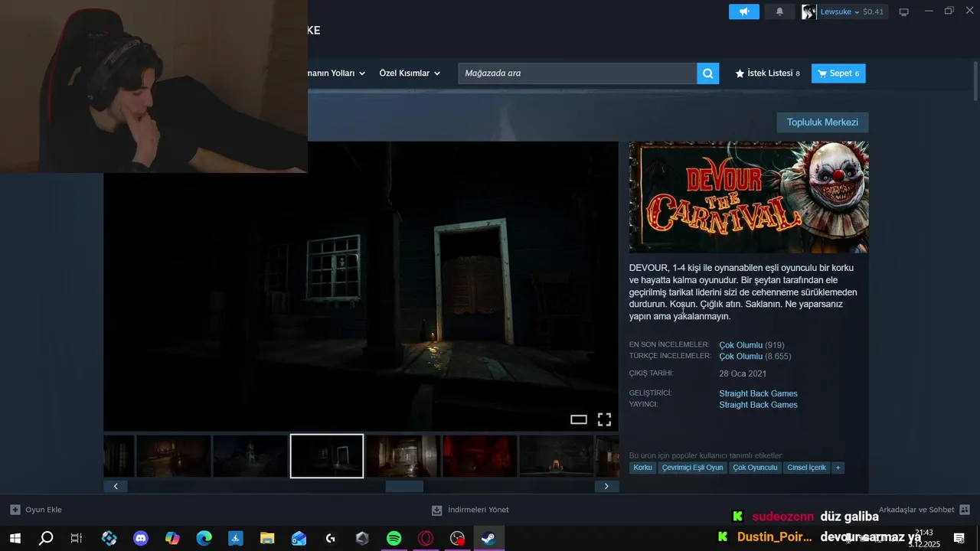Open Discord from the taskbar
980x551 pixels.
(x=141, y=538)
